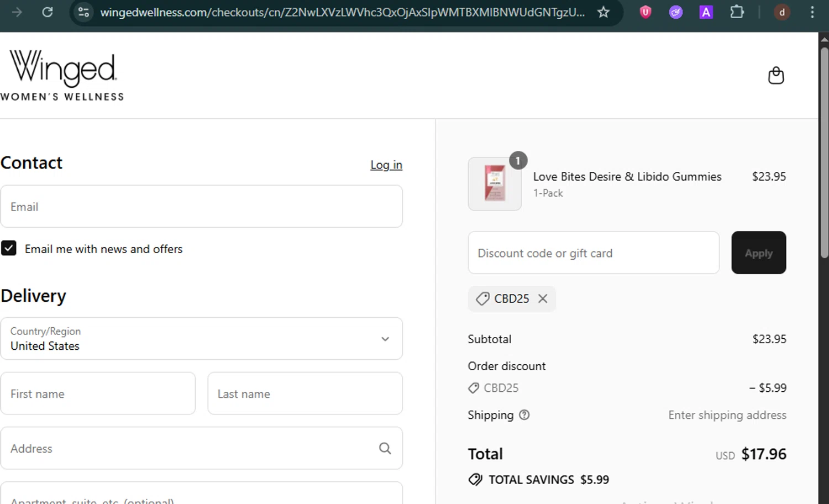The width and height of the screenshot is (829, 504).
Task: Focus the First name field
Action: [x=98, y=393]
